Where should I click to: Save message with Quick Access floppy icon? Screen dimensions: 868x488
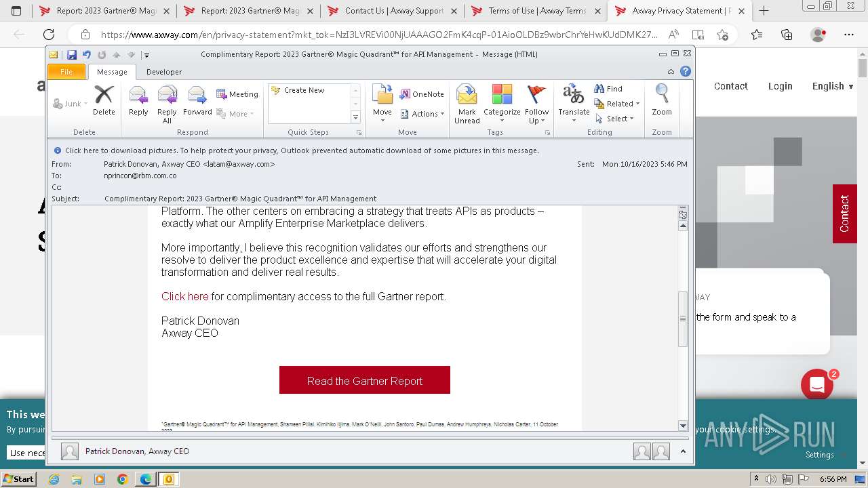pyautogui.click(x=71, y=55)
